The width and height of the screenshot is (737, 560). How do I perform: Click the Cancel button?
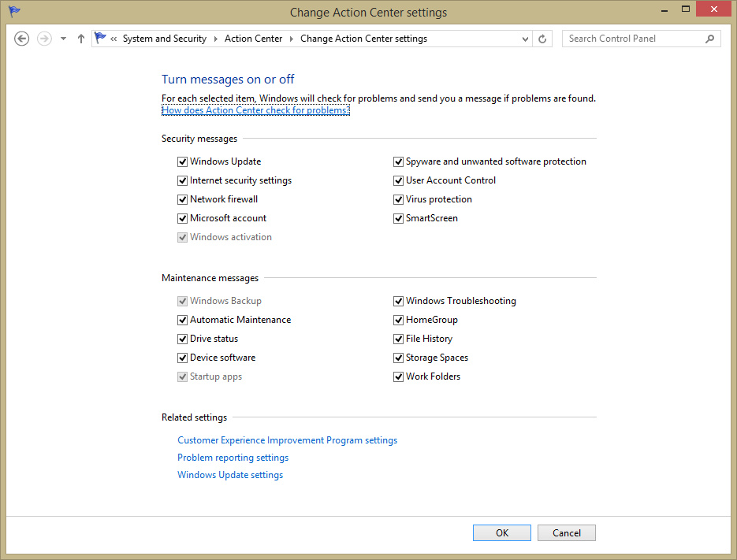pyautogui.click(x=567, y=532)
